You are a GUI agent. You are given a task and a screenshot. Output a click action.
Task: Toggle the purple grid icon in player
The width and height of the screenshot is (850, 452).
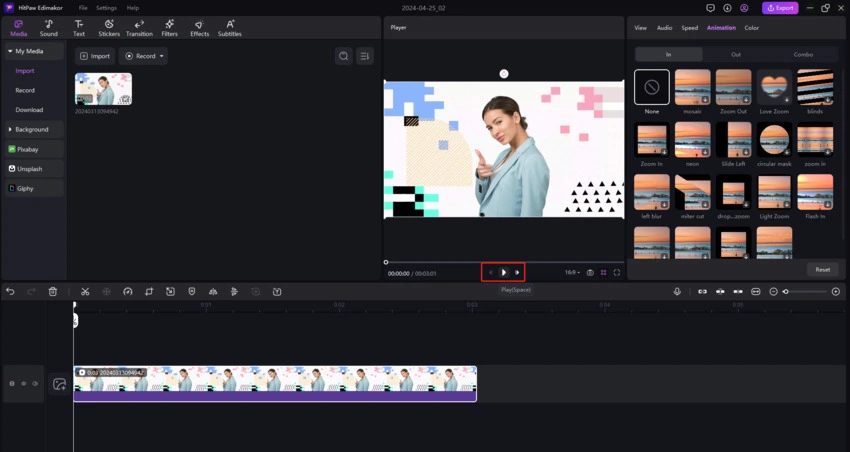point(603,273)
